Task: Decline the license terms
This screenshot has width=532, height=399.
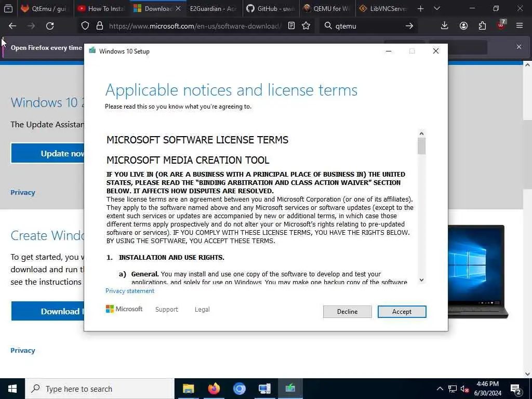Action: (347, 312)
